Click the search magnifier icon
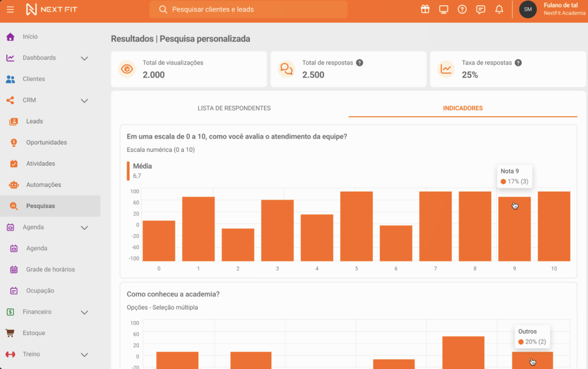Image resolution: width=588 pixels, height=369 pixels. tap(163, 9)
